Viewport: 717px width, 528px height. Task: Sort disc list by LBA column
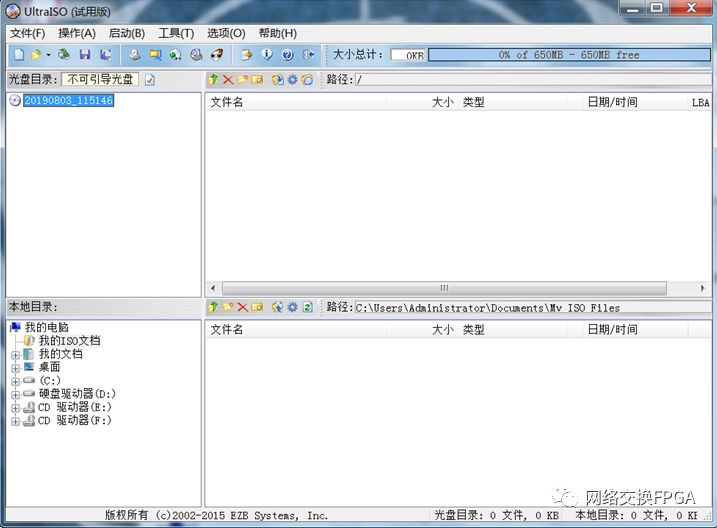(700, 102)
